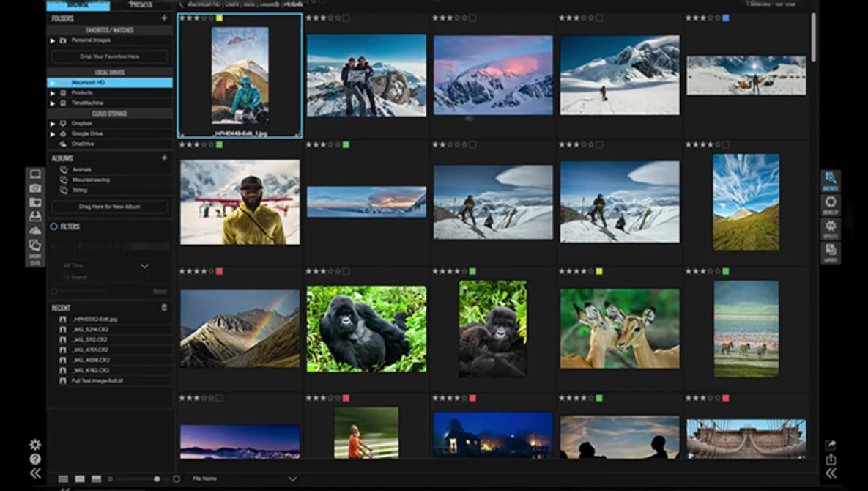This screenshot has height=491, width=868.
Task: Open the Layers module
Action: [831, 252]
